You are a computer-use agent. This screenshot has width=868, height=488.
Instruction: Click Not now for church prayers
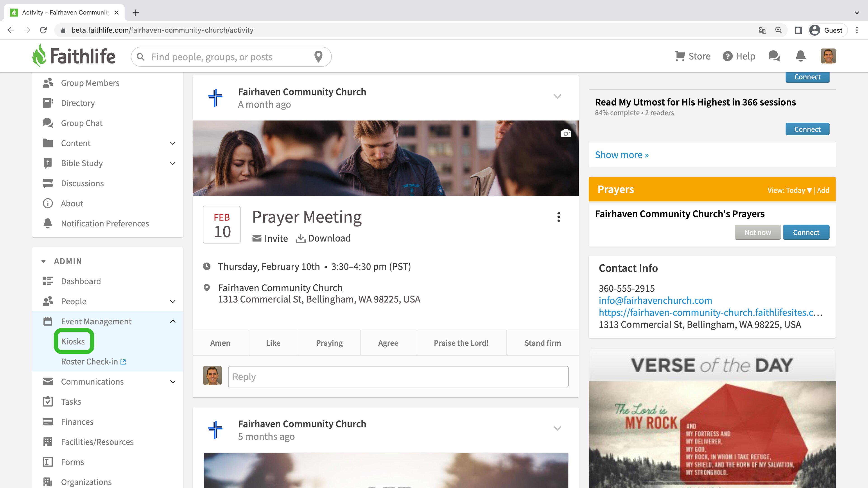pyautogui.click(x=757, y=232)
